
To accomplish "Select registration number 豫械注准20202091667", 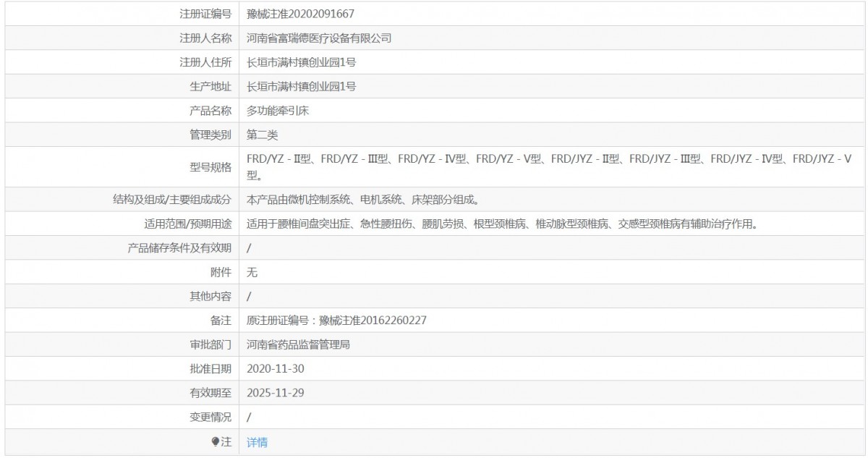I will tap(300, 14).
